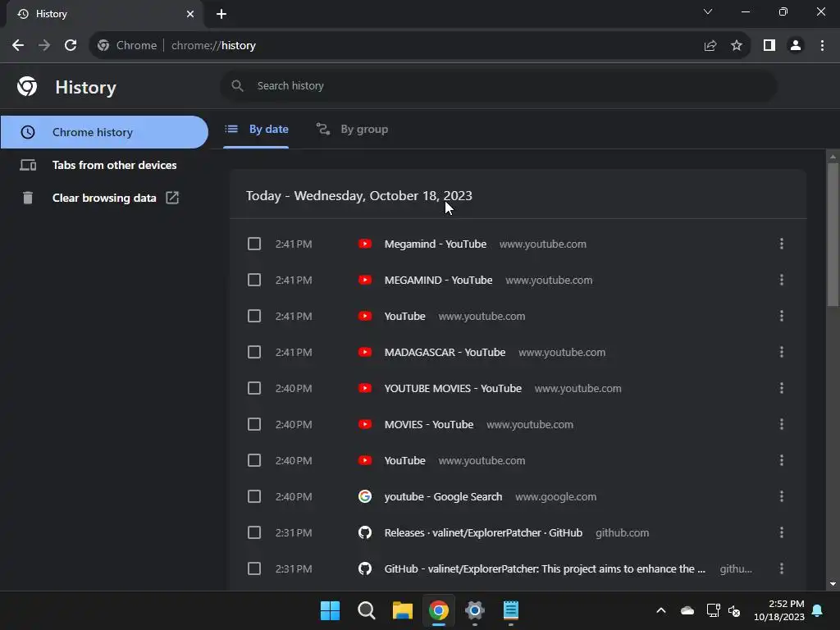Viewport: 840px width, 630px height.
Task: Switch to the By group tab
Action: pyautogui.click(x=352, y=129)
